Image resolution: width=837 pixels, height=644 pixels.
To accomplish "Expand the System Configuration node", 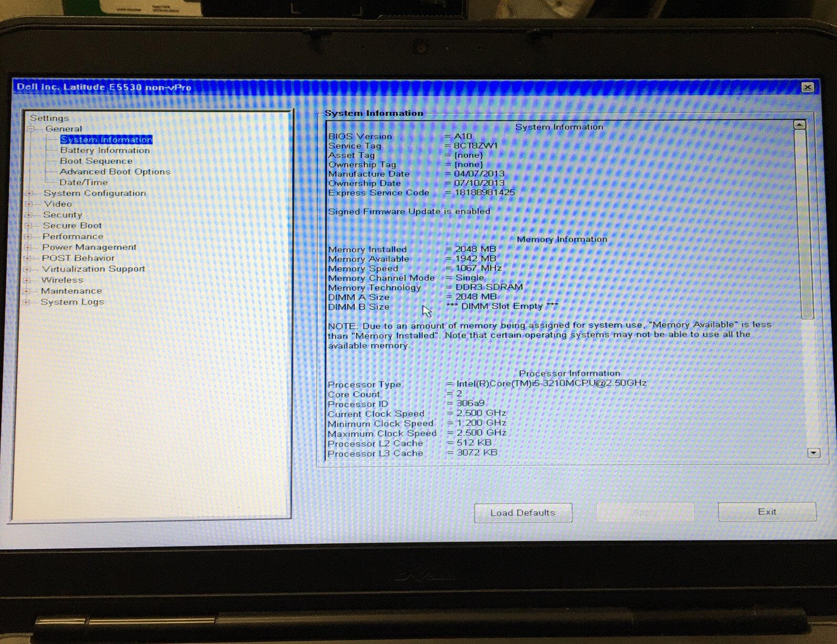I will pos(29,193).
